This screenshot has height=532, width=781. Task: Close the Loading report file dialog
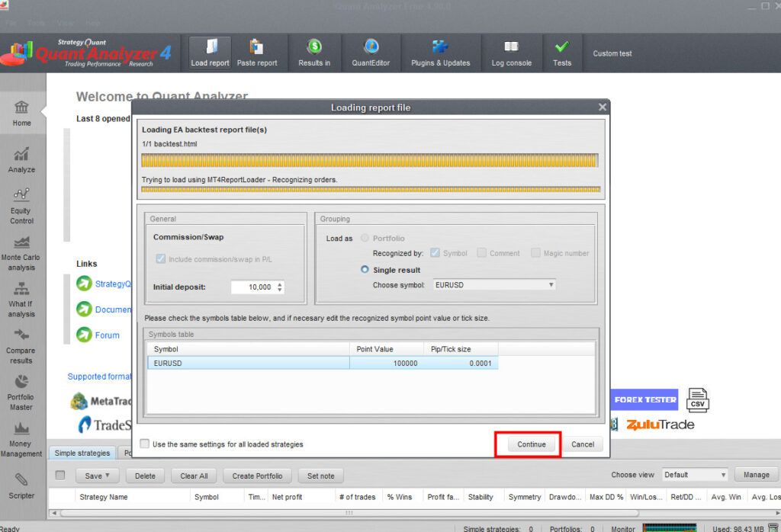pyautogui.click(x=603, y=107)
